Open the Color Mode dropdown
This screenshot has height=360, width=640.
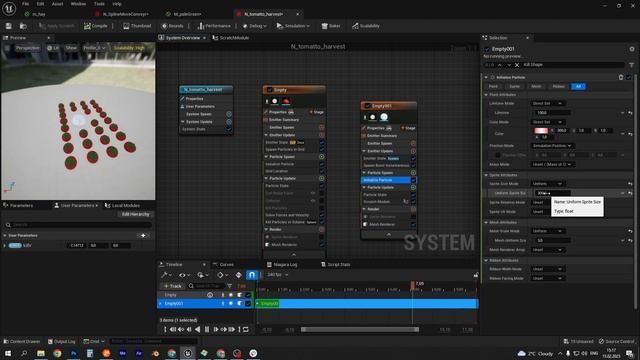pos(547,122)
